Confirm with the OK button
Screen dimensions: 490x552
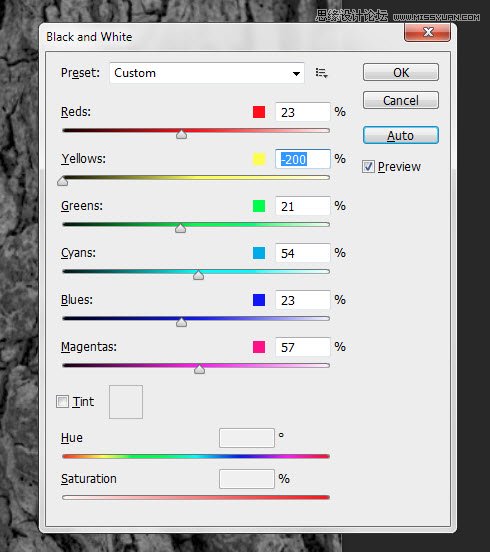401,72
